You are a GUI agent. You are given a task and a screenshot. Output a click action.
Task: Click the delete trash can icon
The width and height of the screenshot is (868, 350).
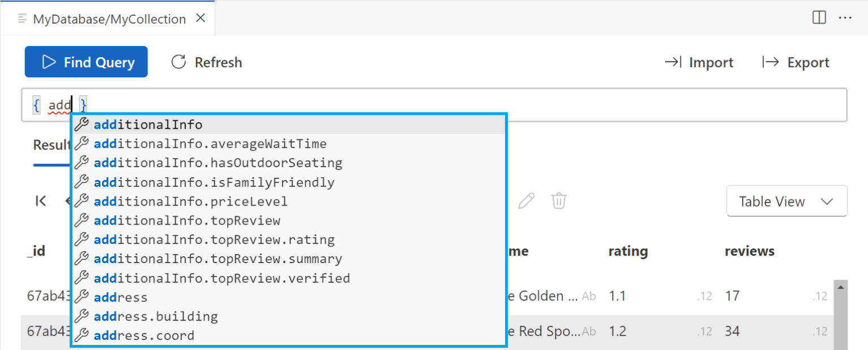pyautogui.click(x=559, y=201)
